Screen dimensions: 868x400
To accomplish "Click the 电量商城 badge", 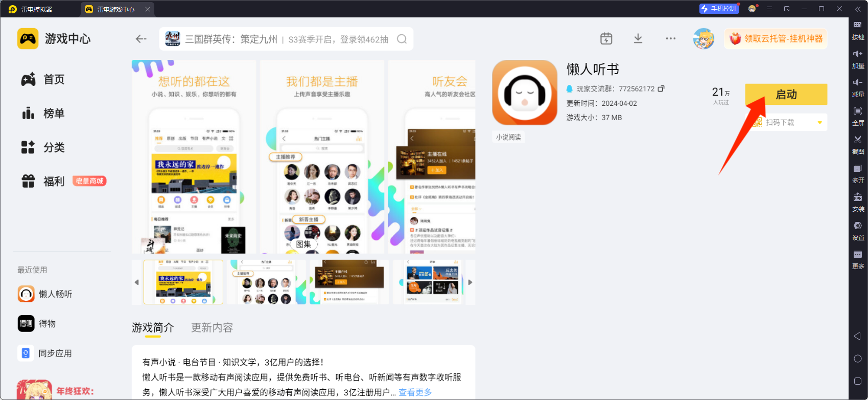I will (89, 181).
